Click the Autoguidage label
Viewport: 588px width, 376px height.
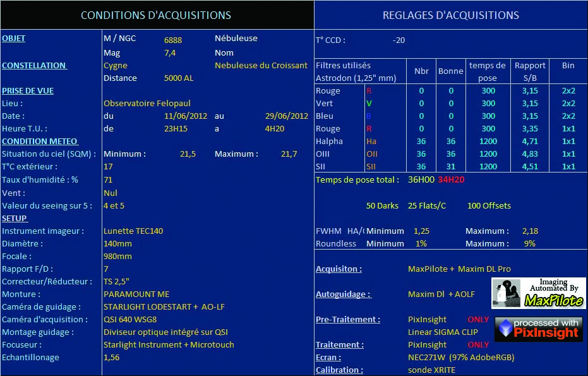tap(343, 294)
